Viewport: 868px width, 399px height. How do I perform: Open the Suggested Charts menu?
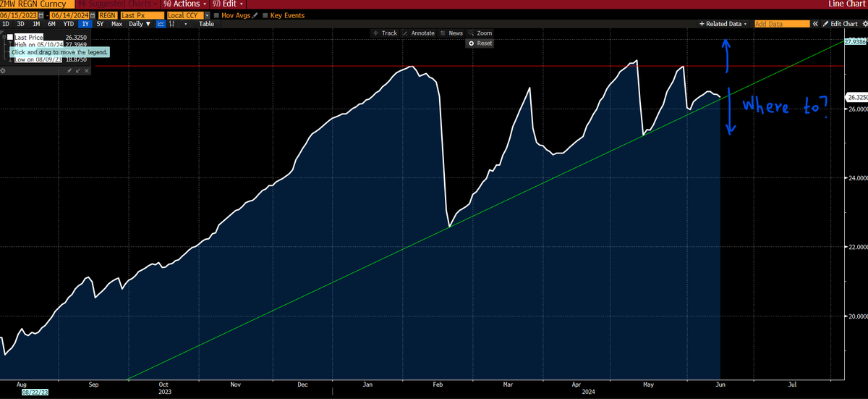point(116,4)
